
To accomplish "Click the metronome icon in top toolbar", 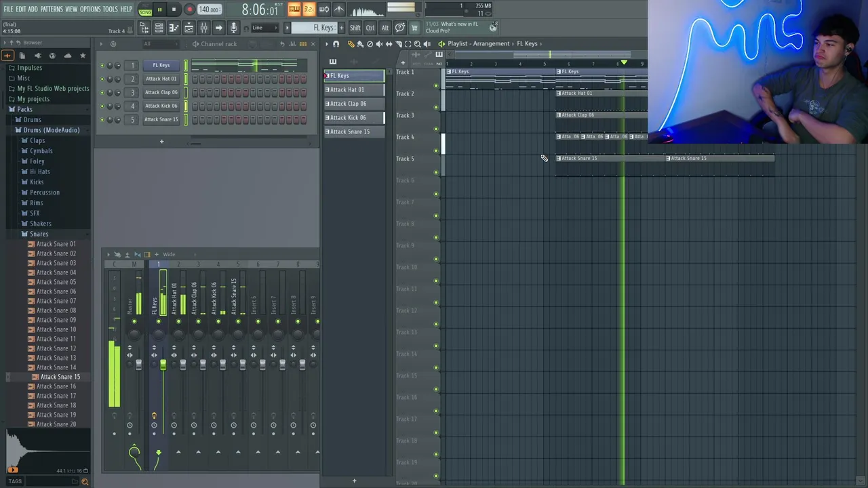I will (x=339, y=9).
